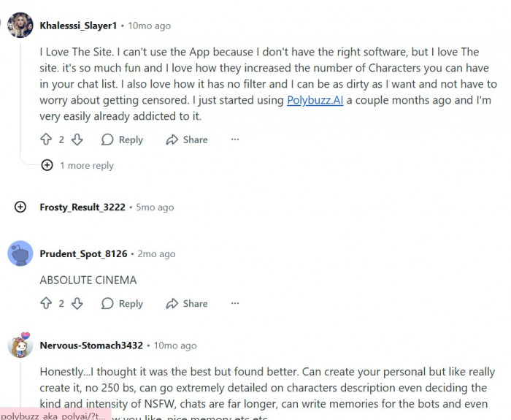Open Khalessi_Slayer1's user profile

coord(78,26)
